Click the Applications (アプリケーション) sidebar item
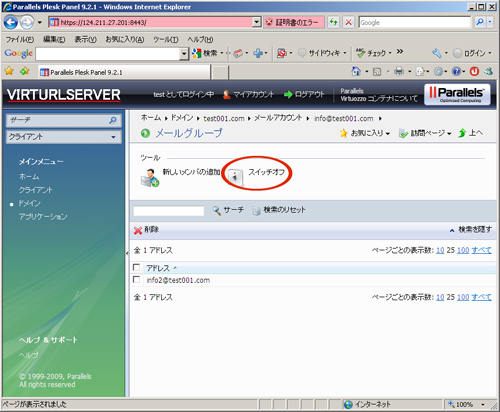 tap(43, 216)
